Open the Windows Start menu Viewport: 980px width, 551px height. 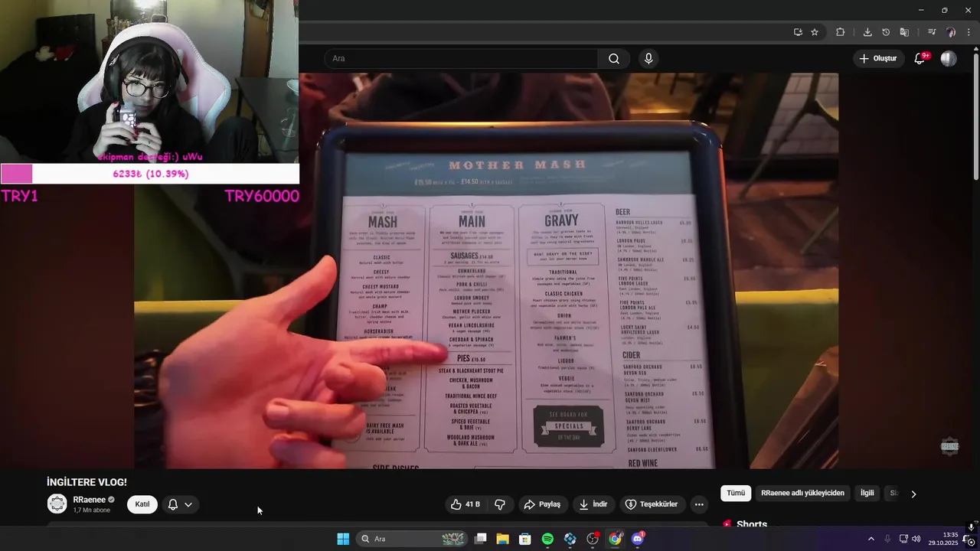[x=343, y=539]
